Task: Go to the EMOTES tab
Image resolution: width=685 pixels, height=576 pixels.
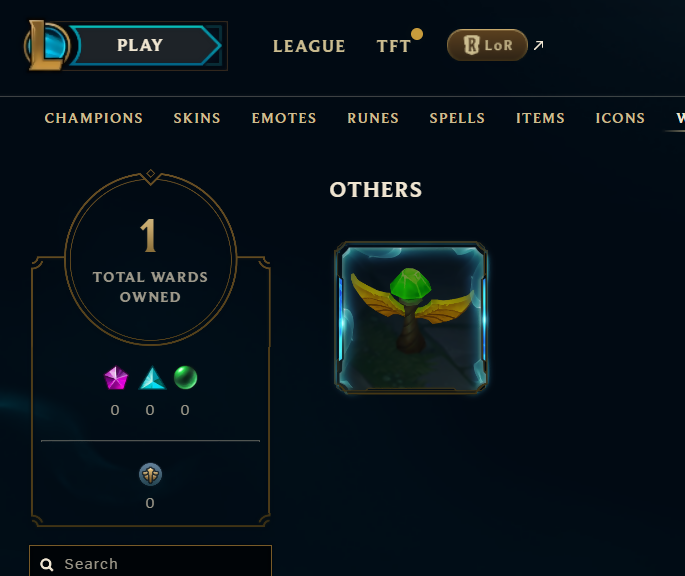Action: [284, 118]
